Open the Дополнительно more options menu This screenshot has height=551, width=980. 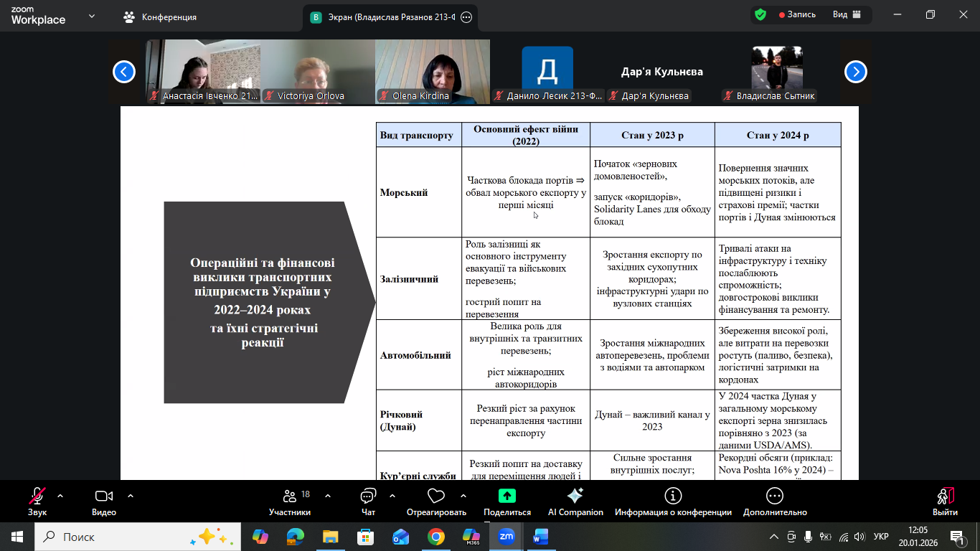coord(775,501)
